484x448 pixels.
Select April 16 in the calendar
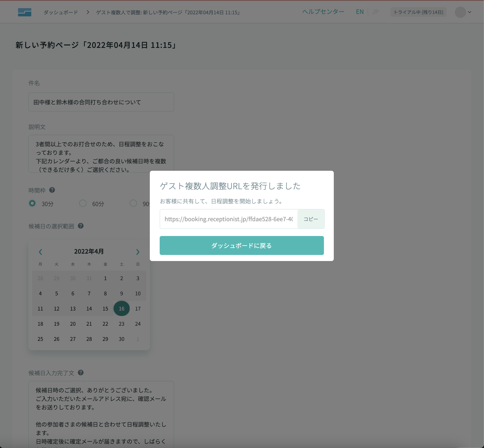click(121, 308)
